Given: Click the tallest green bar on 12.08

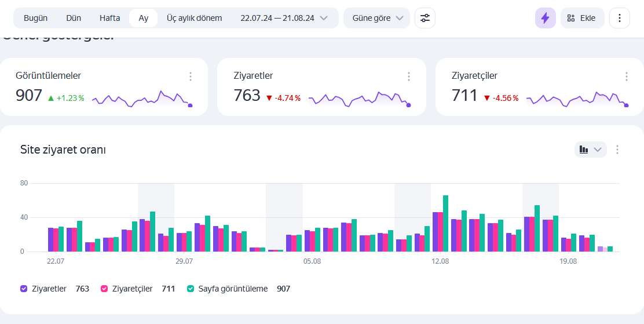Looking at the screenshot, I should click(x=445, y=223).
